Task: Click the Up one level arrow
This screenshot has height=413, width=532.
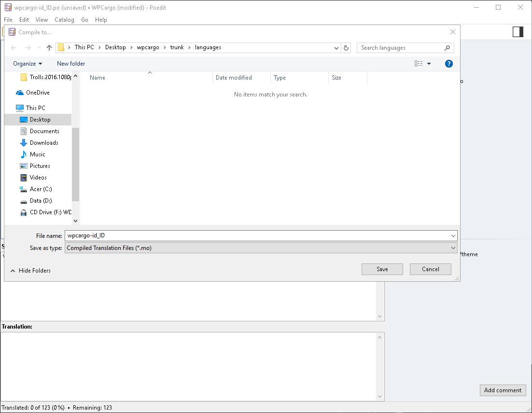Action: coord(49,48)
